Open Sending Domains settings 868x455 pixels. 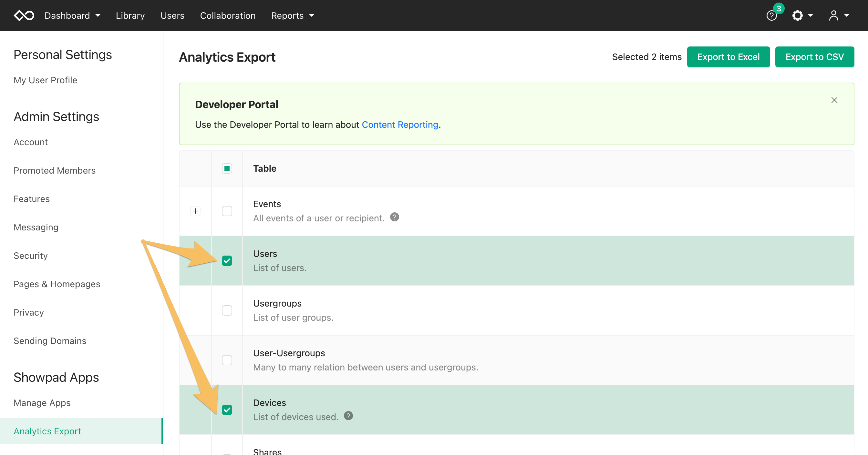(50, 341)
